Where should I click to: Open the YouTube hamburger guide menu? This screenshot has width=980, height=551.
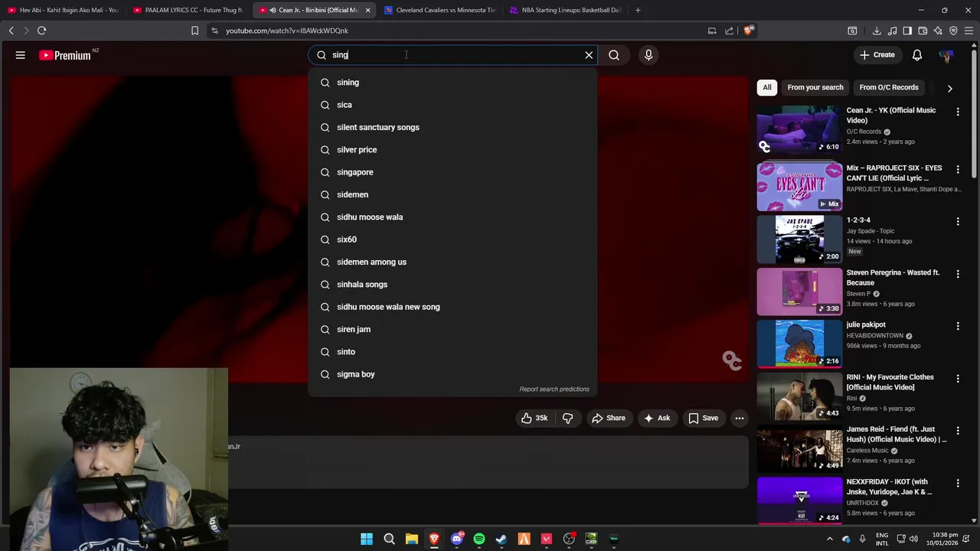pyautogui.click(x=21, y=55)
